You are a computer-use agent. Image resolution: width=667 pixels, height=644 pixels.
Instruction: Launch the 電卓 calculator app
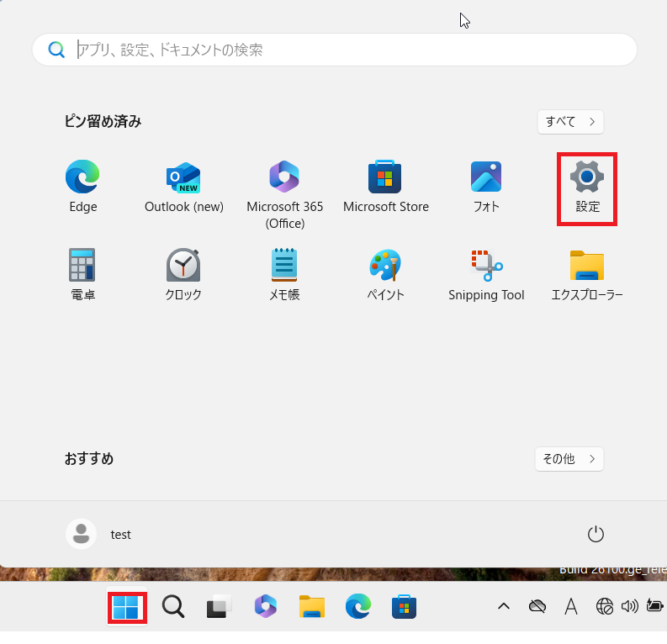point(82,275)
